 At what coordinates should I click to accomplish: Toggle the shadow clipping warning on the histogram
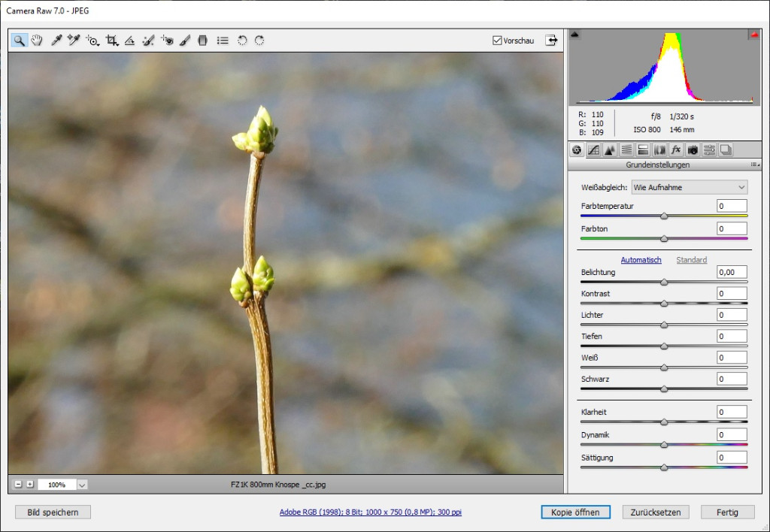coord(576,33)
